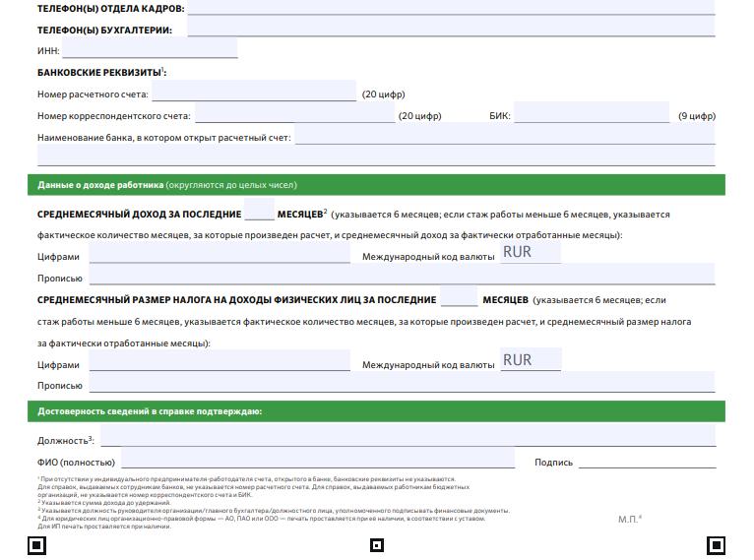Click the Прописью field under average income
The height and width of the screenshot is (560, 754).
402,275
